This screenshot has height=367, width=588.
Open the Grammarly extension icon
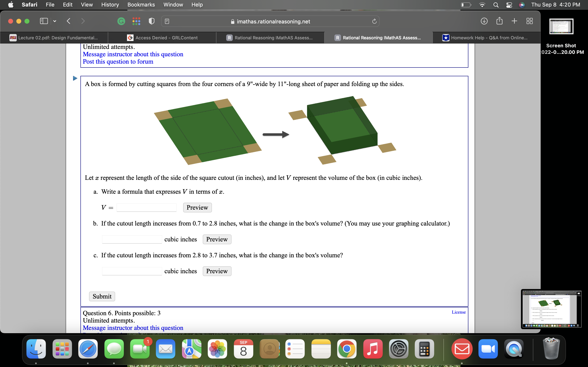click(121, 21)
